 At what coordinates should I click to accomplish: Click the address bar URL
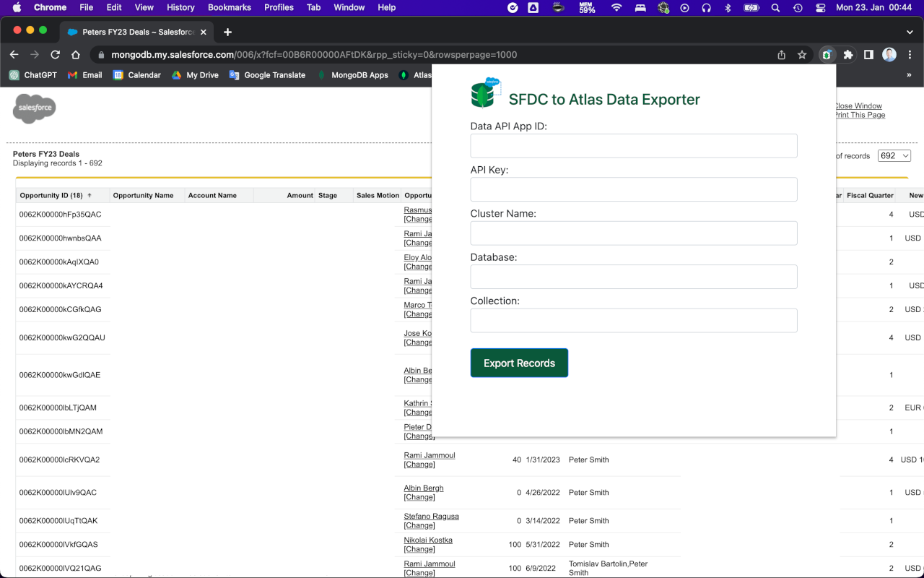(314, 55)
